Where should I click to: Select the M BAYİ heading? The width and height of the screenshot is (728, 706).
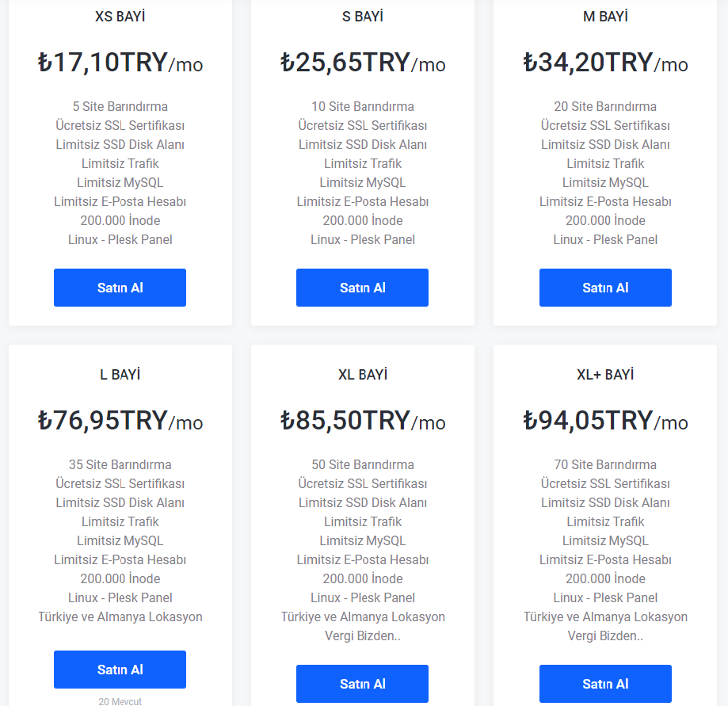coord(605,17)
